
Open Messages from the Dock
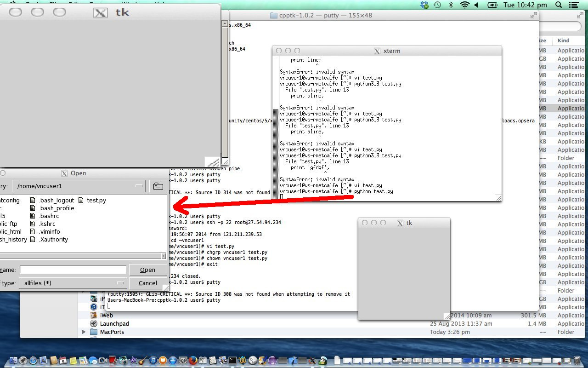pos(93,360)
